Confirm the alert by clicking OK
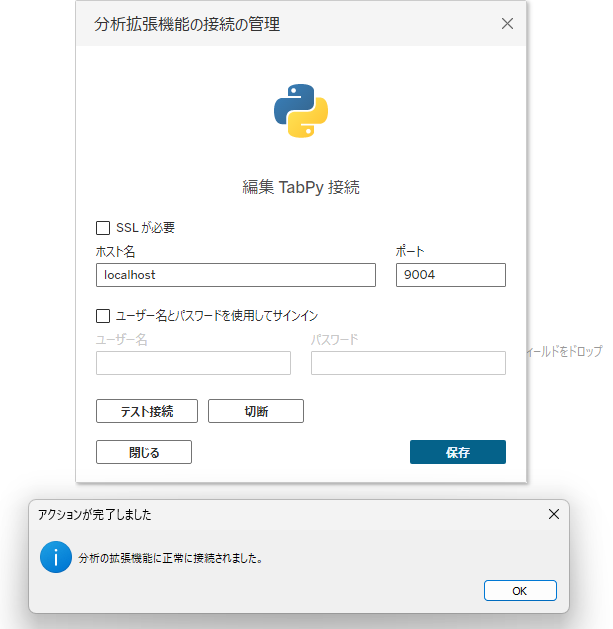613x629 pixels. coord(519,591)
